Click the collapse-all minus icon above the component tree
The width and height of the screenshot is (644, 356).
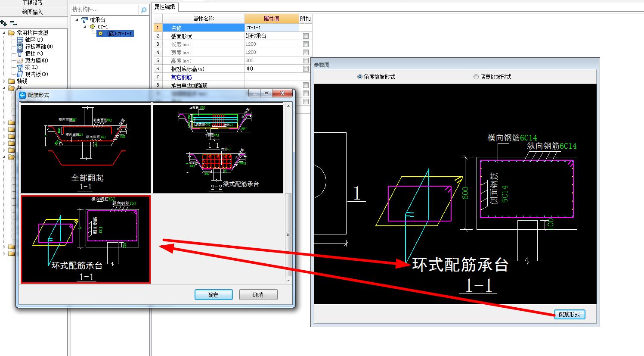13,23
